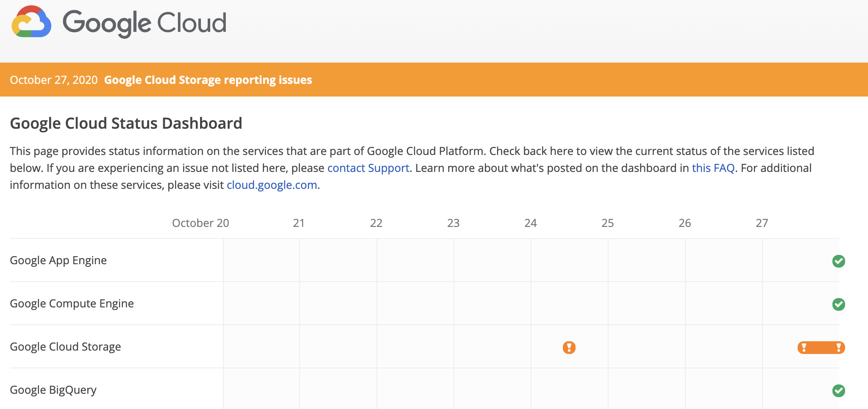Open the October 27 Cloud Storage incident bar

pos(821,348)
